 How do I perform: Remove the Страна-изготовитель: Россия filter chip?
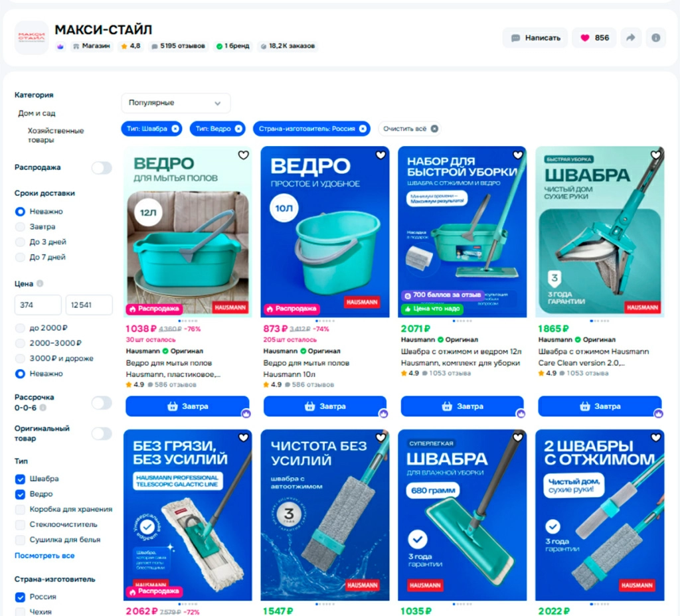coord(363,129)
